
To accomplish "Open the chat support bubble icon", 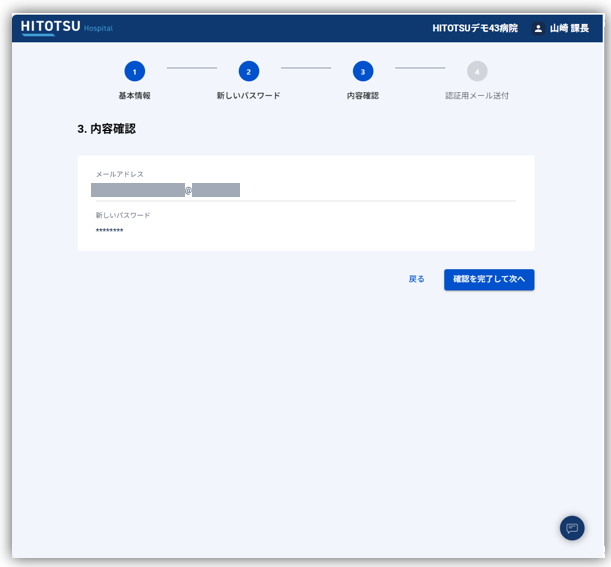I will [x=572, y=528].
